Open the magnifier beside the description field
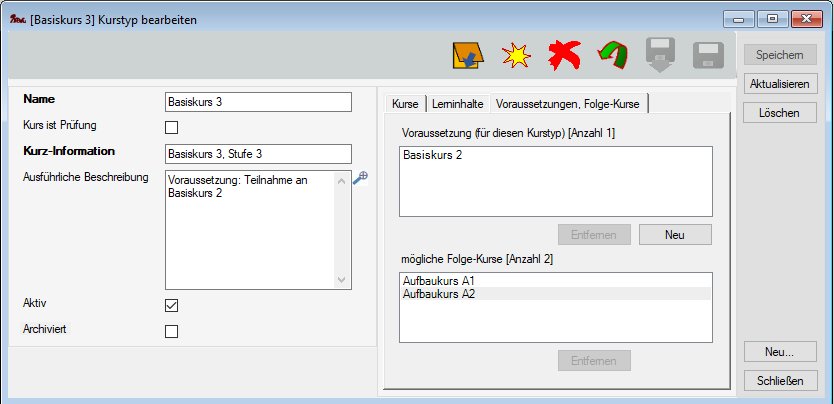The height and width of the screenshot is (404, 834). (361, 177)
